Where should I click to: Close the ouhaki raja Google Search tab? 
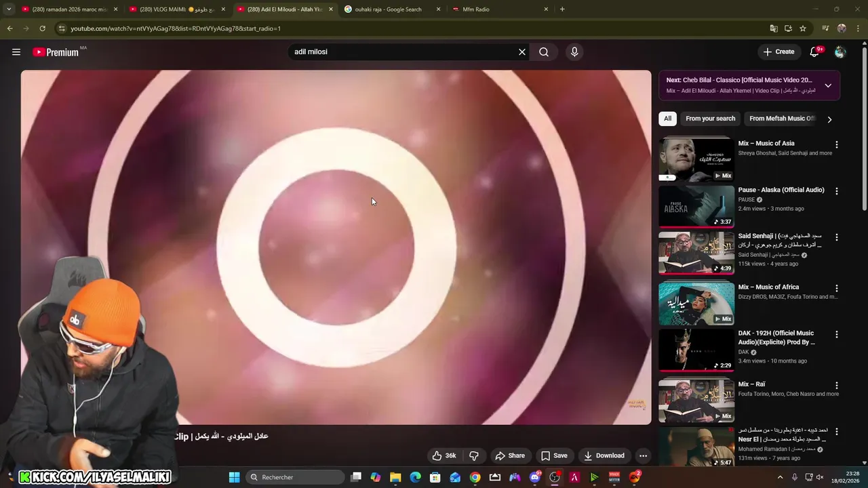click(x=438, y=9)
